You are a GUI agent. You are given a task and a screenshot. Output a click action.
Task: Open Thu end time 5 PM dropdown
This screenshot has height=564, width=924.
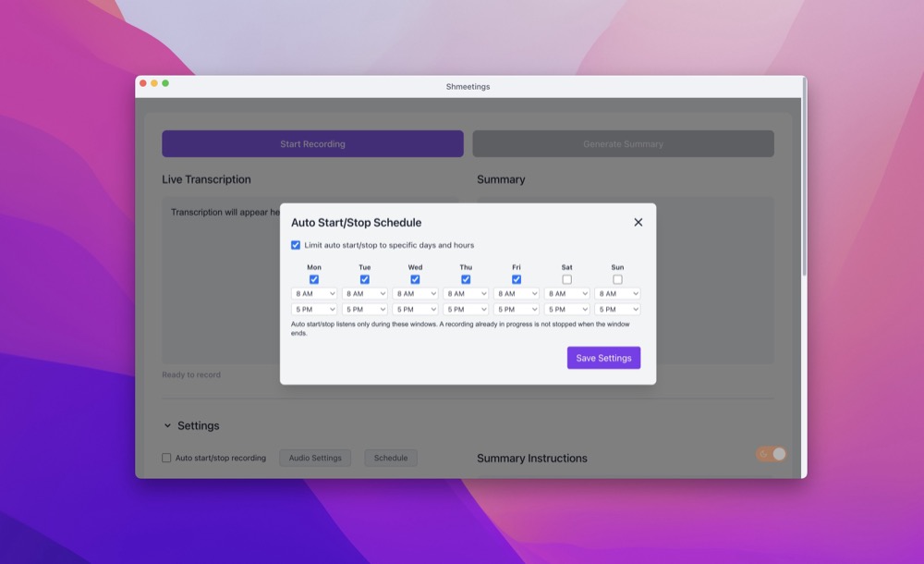(466, 309)
